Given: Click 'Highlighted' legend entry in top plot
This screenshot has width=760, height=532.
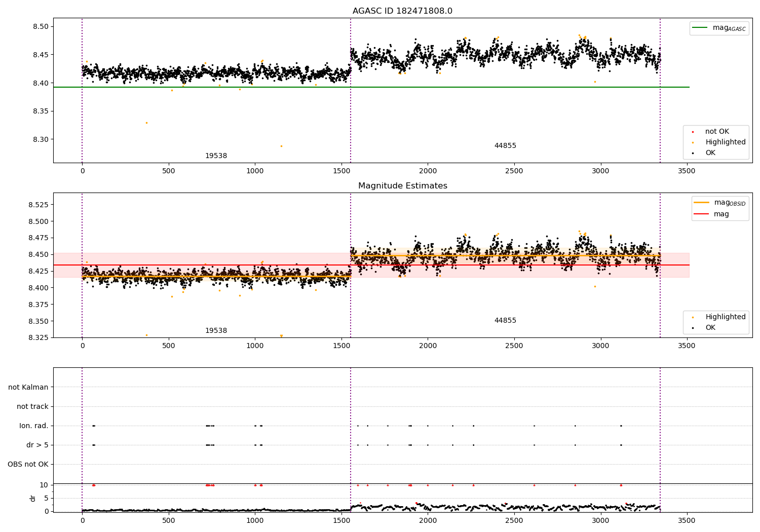Looking at the screenshot, I should [725, 142].
